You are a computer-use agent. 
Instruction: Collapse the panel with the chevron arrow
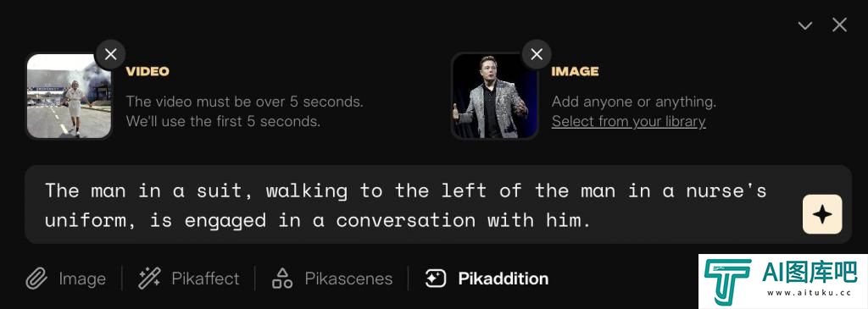coord(805,25)
